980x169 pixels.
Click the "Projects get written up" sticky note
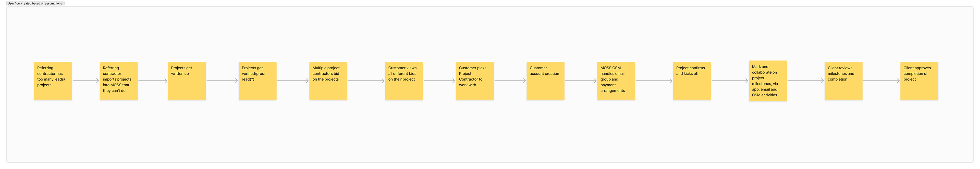[x=187, y=81]
